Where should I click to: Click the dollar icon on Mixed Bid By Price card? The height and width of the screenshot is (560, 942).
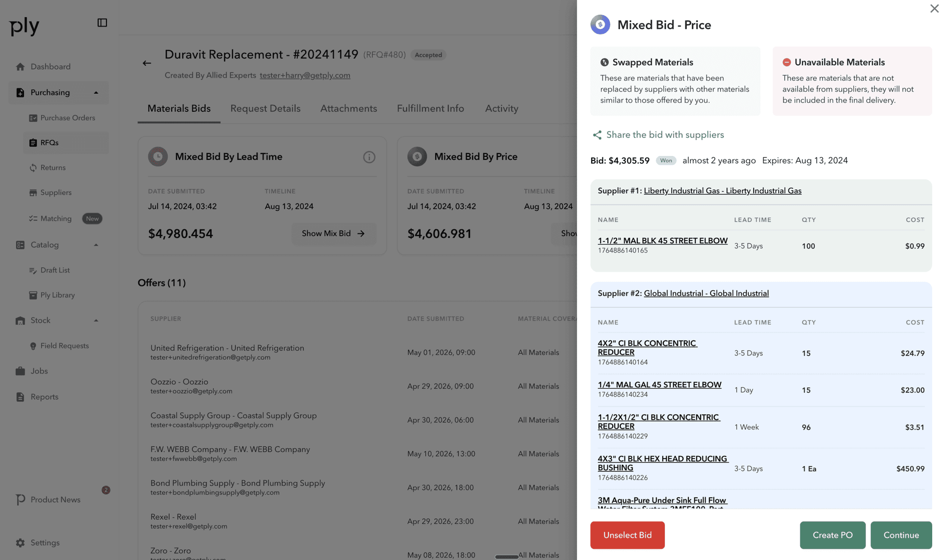[417, 157]
